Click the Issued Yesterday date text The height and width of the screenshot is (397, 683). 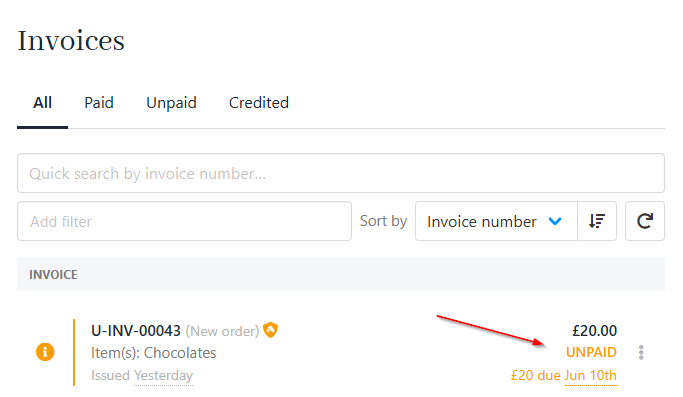142,376
